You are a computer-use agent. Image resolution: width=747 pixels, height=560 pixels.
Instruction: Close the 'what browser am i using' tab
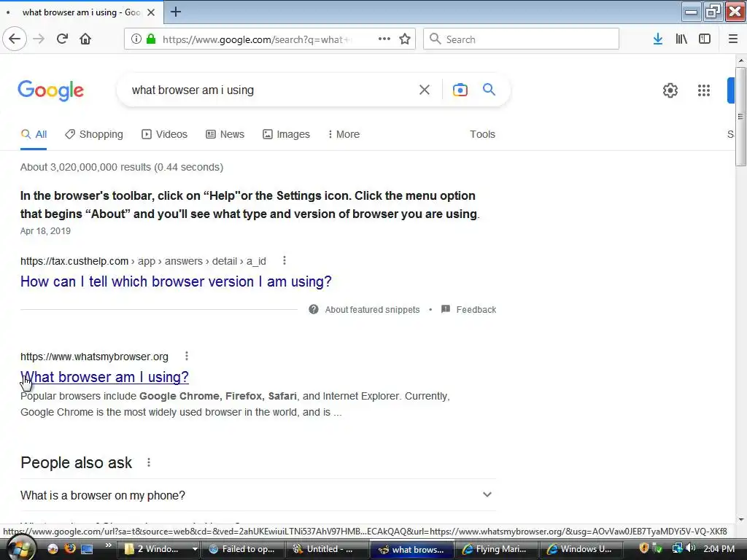151,12
